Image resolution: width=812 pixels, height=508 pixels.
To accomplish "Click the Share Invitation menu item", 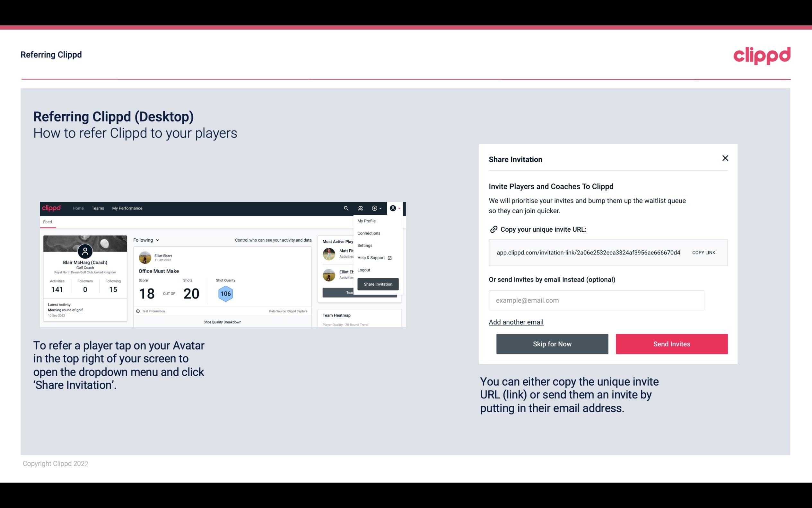I will tap(378, 284).
